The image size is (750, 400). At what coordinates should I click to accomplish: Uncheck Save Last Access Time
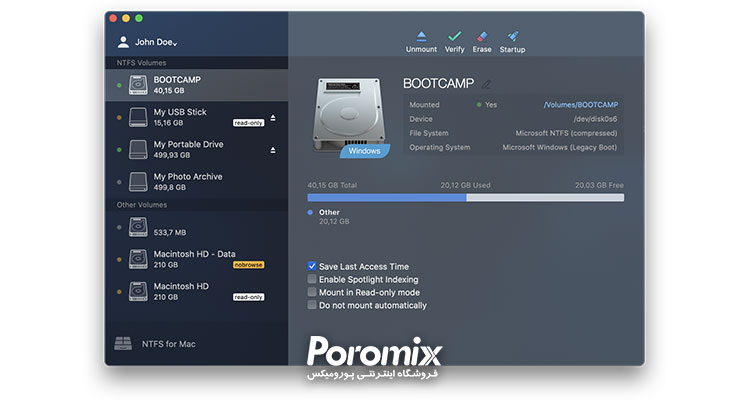coord(312,267)
